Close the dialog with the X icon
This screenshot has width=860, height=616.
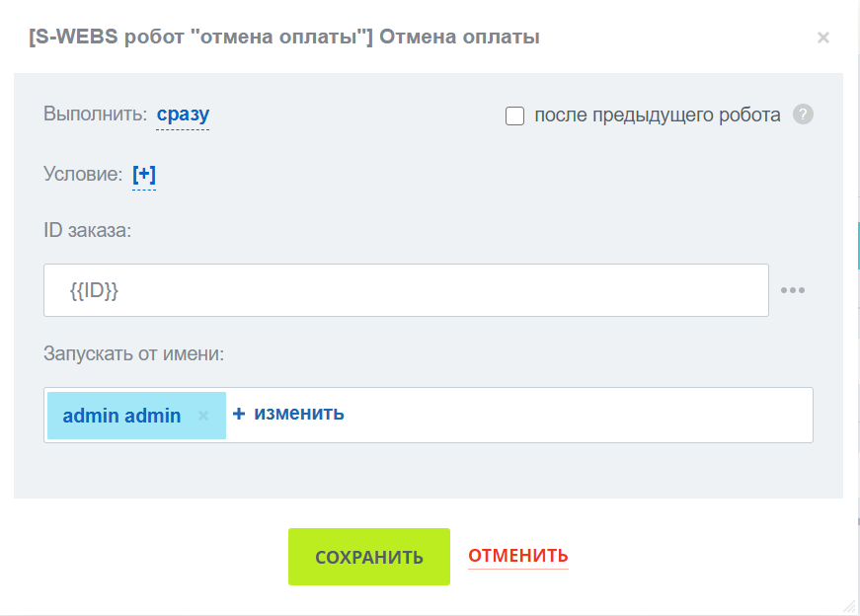[822, 38]
